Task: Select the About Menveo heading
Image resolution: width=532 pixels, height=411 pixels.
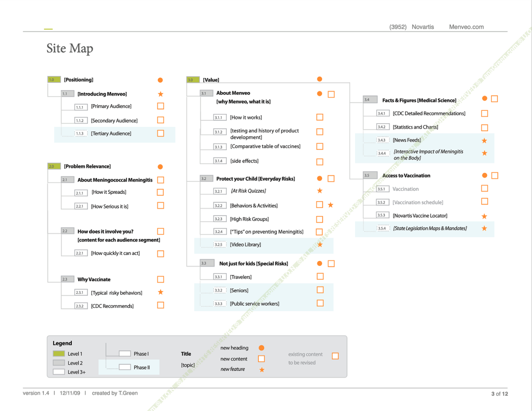Action: (233, 93)
